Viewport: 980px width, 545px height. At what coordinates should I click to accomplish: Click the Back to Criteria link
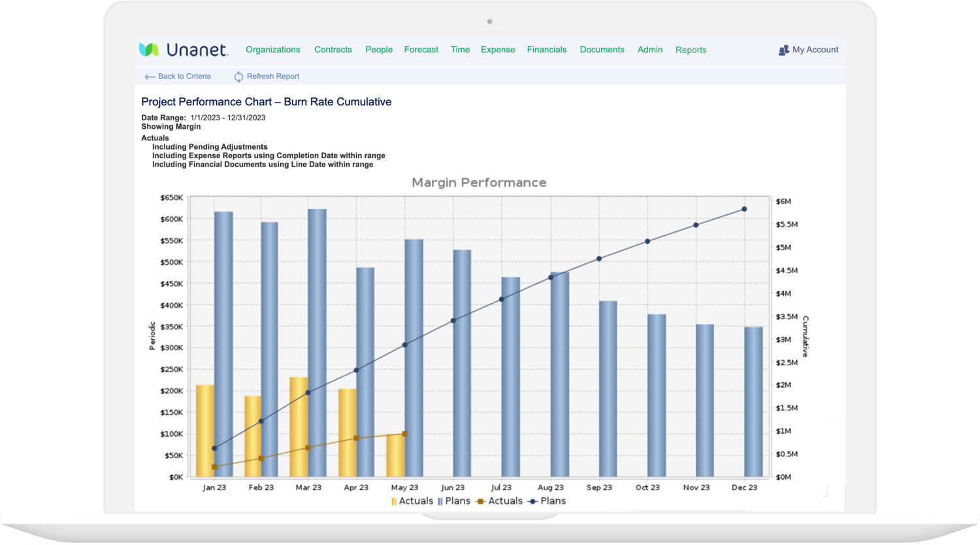coord(184,76)
